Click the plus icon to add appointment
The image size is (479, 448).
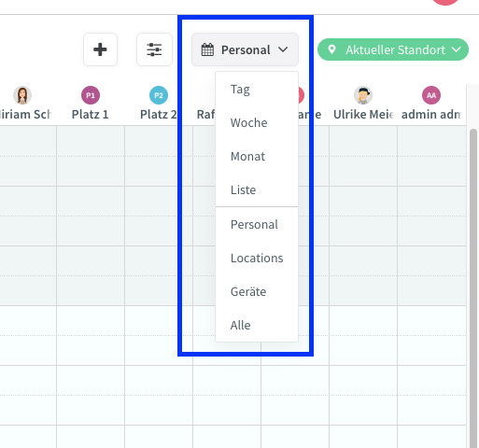pyautogui.click(x=100, y=49)
